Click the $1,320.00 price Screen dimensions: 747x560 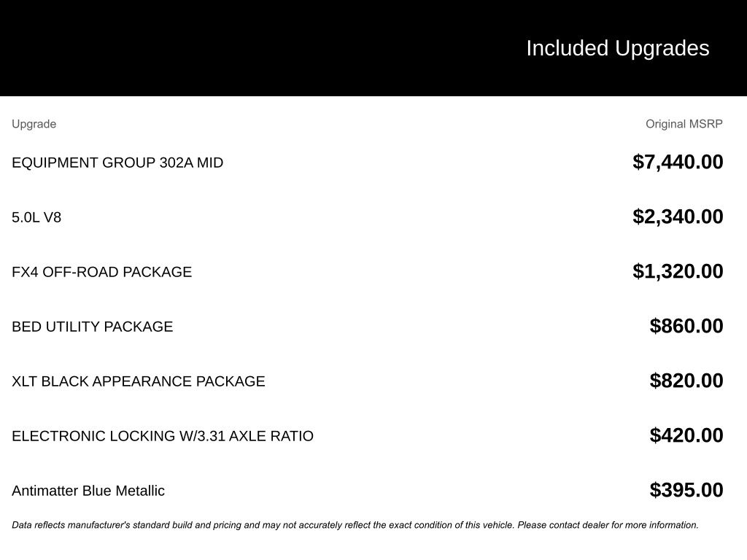tap(678, 271)
